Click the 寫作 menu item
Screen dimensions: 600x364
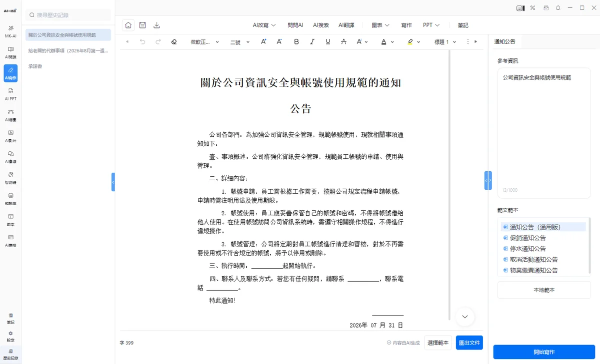pos(406,25)
